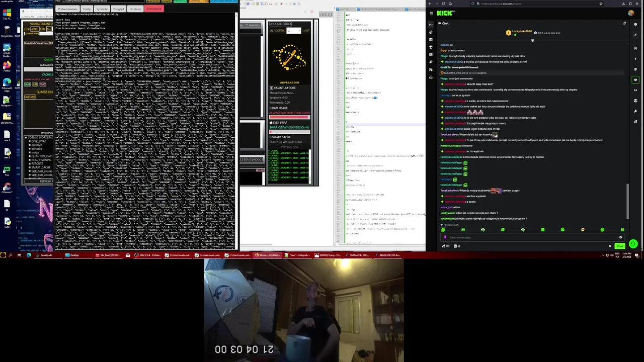Collapse the QUANTUM CORE section
Viewport: 644px width, 362px height.
point(272,88)
